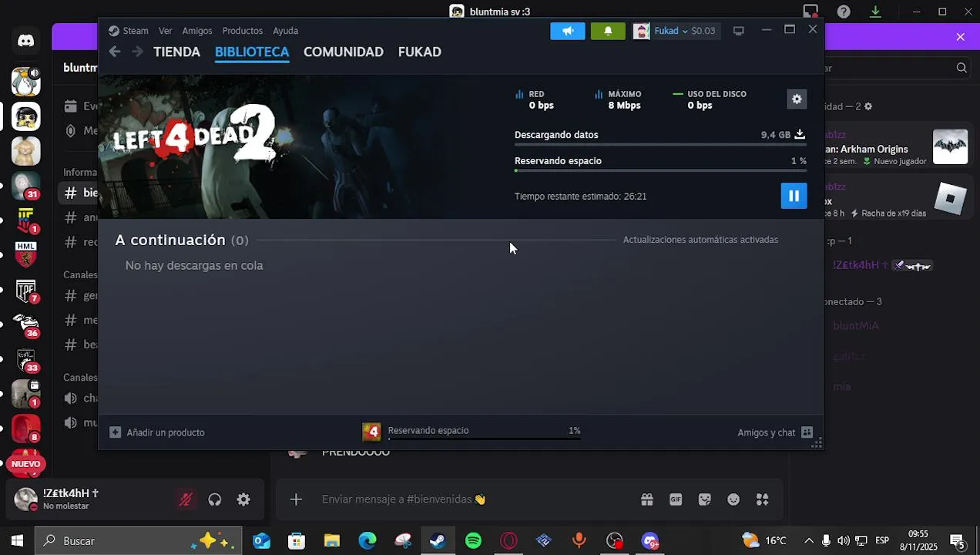This screenshot has width=980, height=555.
Task: Click the Windows taskbar search box
Action: click(x=139, y=541)
